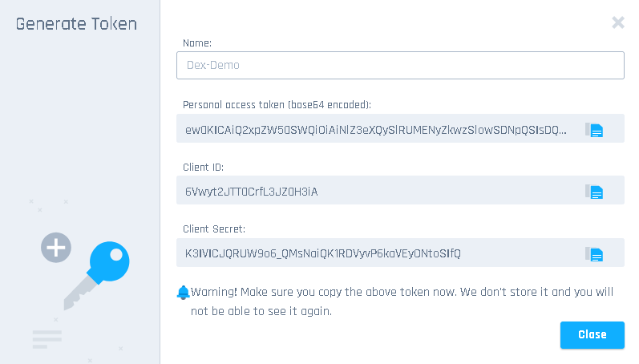Dismiss dialog with the X icon
This screenshot has height=364, width=639.
[x=618, y=22]
